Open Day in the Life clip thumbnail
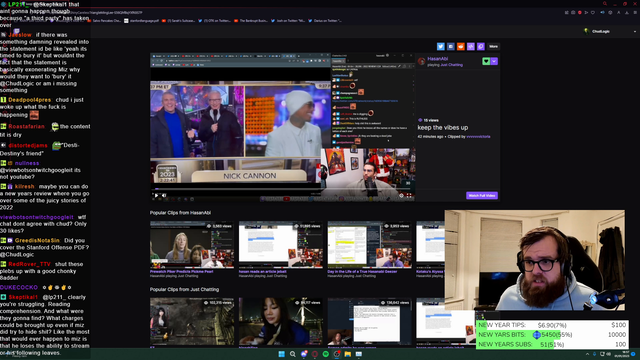640x360 pixels. [369, 244]
